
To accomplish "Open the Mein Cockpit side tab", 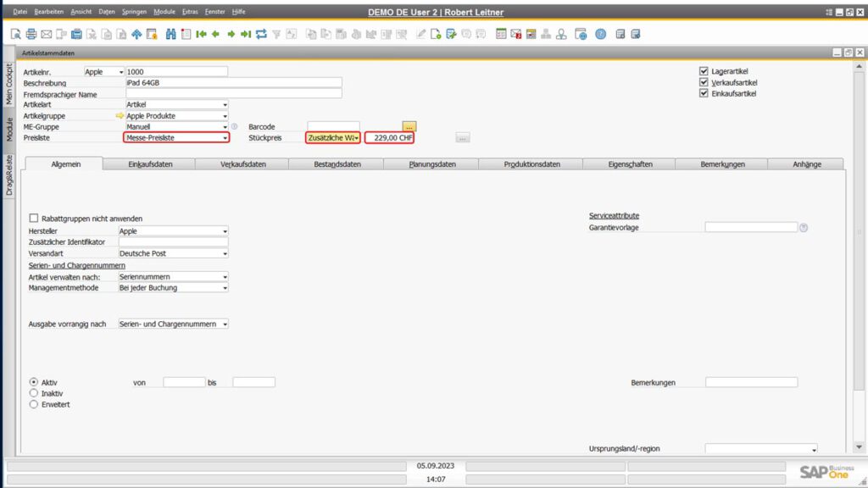I will [x=8, y=84].
